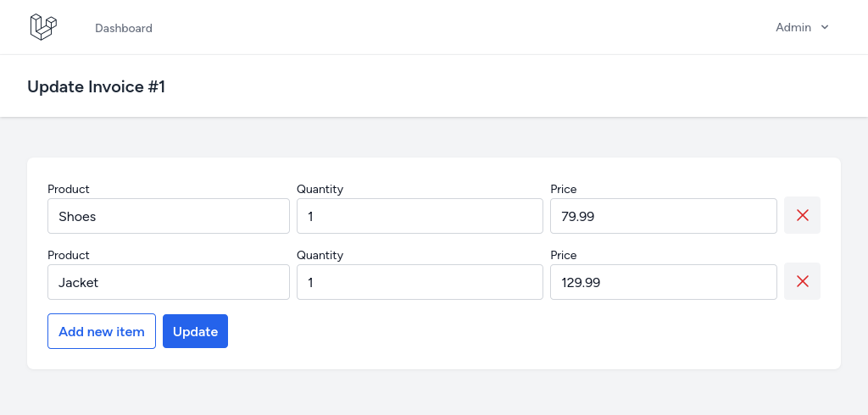This screenshot has height=415, width=868.
Task: Click the blue Update button
Action: pos(195,331)
